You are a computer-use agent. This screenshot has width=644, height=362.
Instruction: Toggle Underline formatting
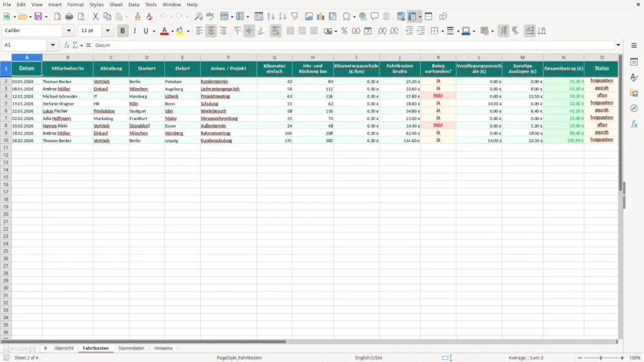(x=146, y=31)
